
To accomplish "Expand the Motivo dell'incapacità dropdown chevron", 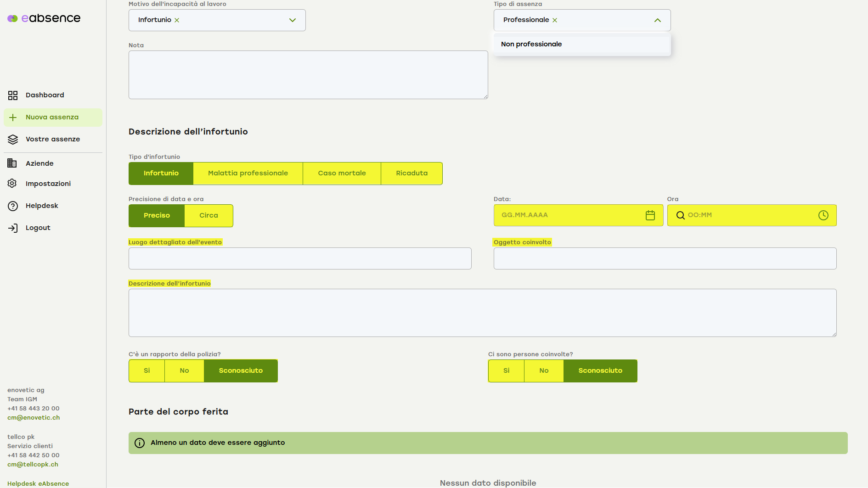I will pos(293,20).
